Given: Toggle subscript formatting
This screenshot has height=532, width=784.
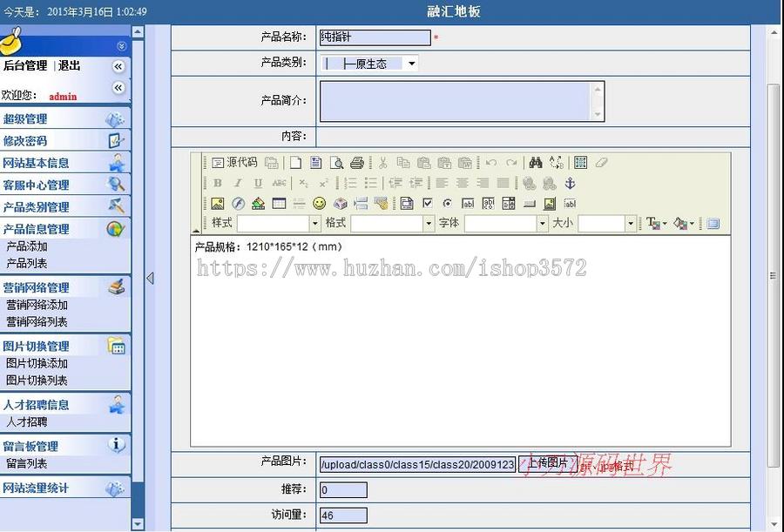Looking at the screenshot, I should [x=303, y=183].
